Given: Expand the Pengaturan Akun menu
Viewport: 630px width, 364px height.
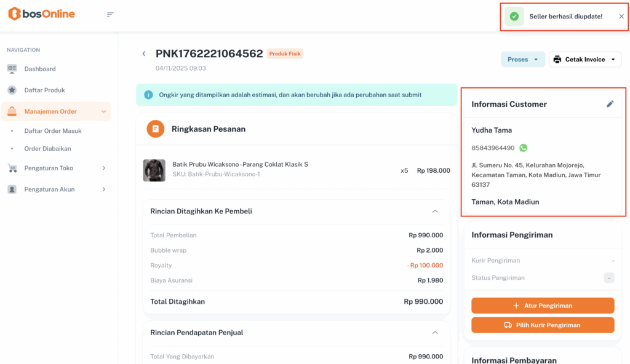Looking at the screenshot, I should (103, 189).
